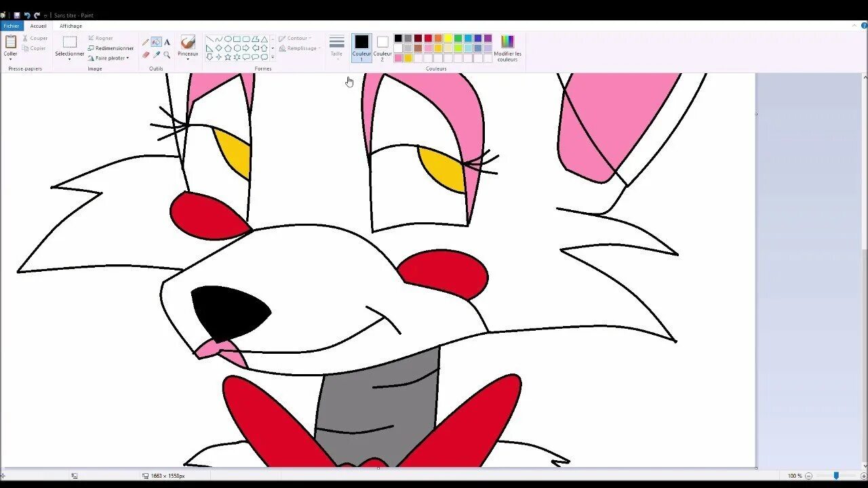868x488 pixels.
Task: Expand the Remplissage dropdown
Action: pyautogui.click(x=299, y=48)
